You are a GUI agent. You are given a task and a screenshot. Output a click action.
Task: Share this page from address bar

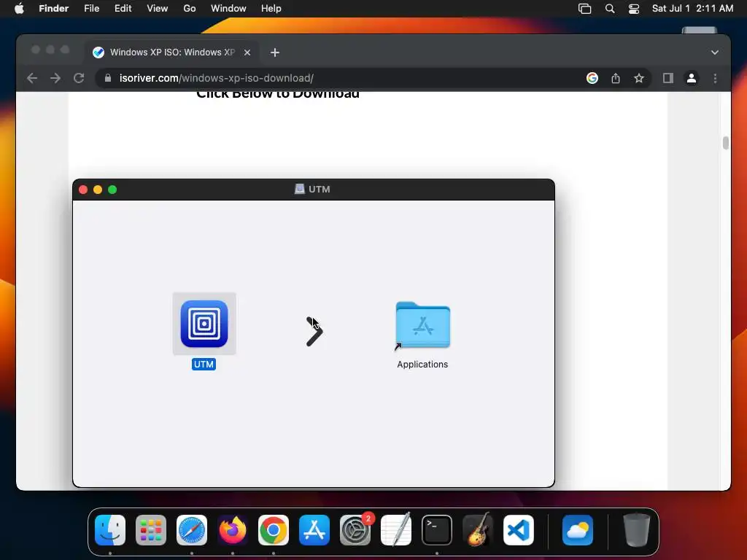616,78
